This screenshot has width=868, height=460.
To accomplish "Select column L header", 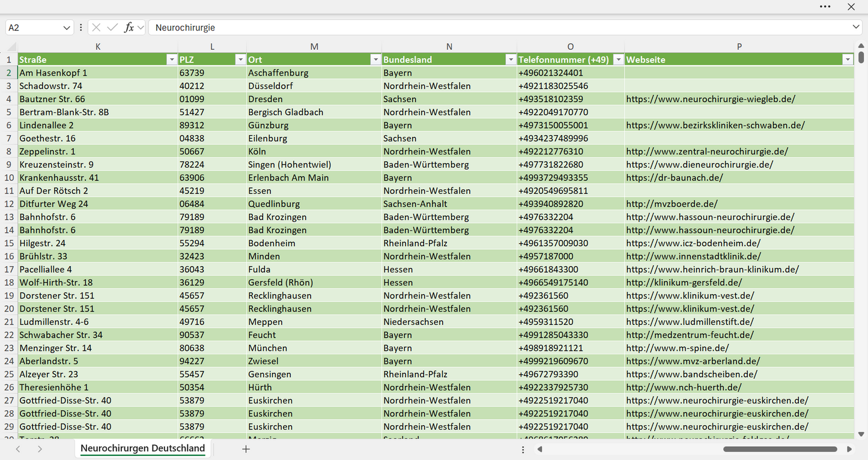I will (x=212, y=46).
